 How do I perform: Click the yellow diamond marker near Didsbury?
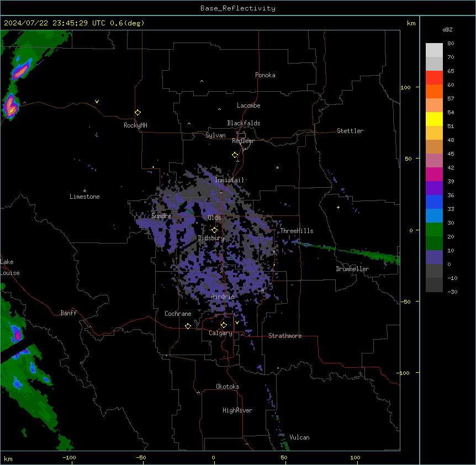click(215, 230)
